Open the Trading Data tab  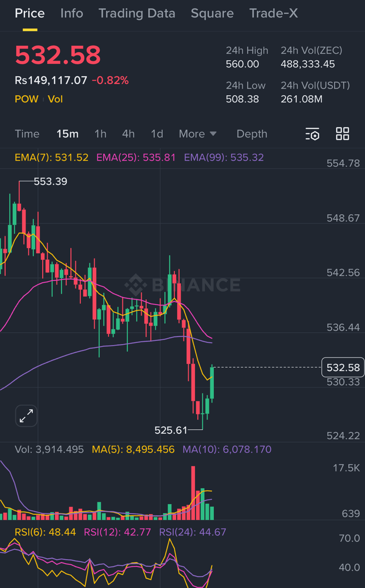137,13
